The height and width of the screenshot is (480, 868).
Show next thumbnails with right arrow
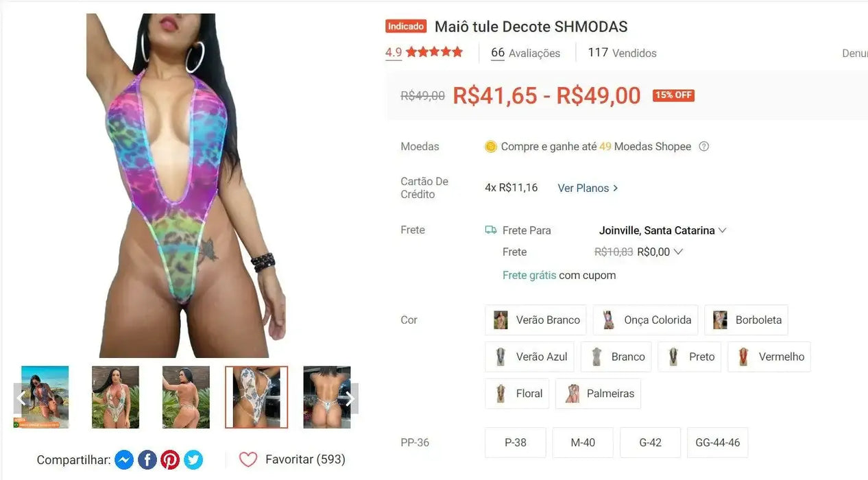pyautogui.click(x=350, y=398)
